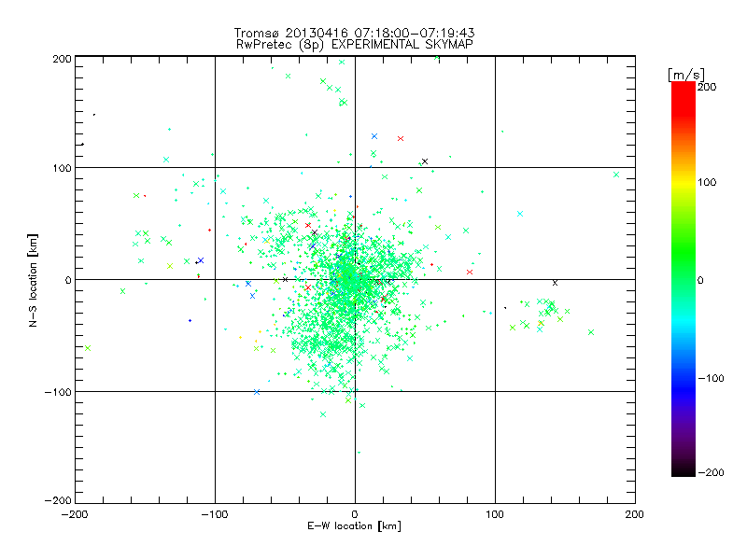This screenshot has height=560, width=747.
Task: Click the 'E-W location [km]' axis label
Action: click(x=354, y=526)
